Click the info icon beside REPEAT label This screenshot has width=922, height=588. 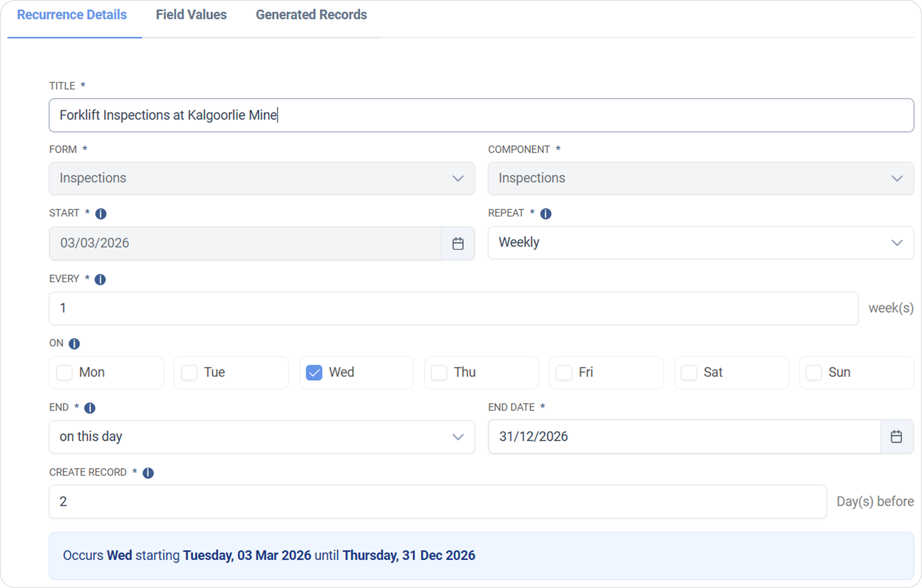(x=546, y=214)
